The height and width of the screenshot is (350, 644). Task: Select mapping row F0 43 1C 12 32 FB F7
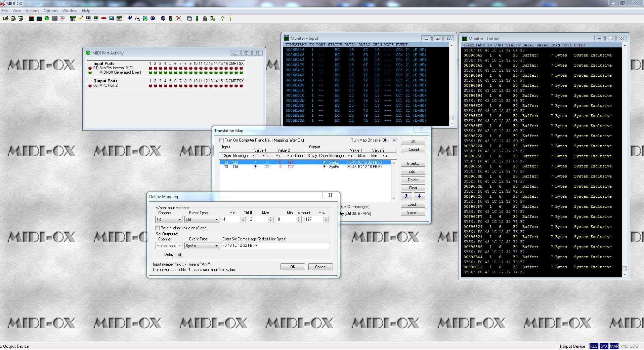point(305,162)
